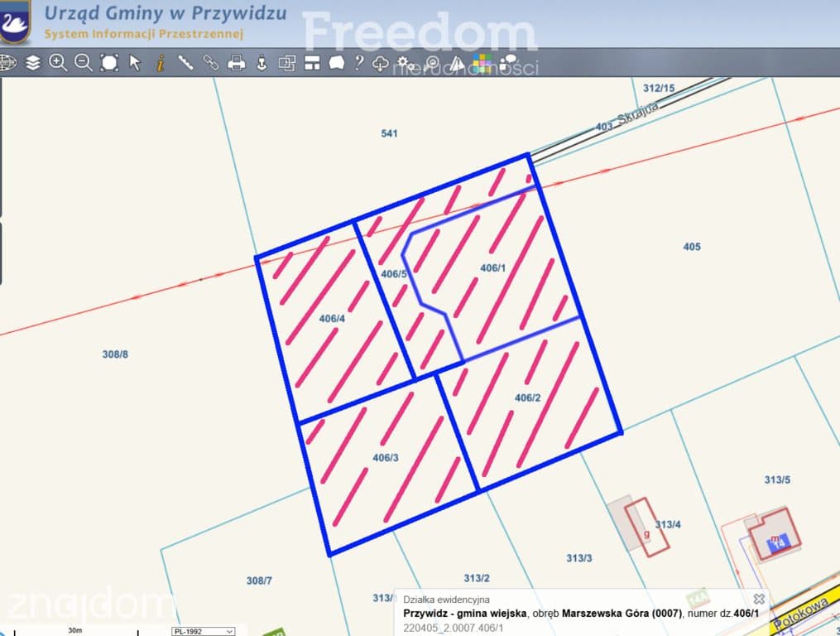840x636 pixels.
Task: Click the chain link icon
Action: pos(210,63)
